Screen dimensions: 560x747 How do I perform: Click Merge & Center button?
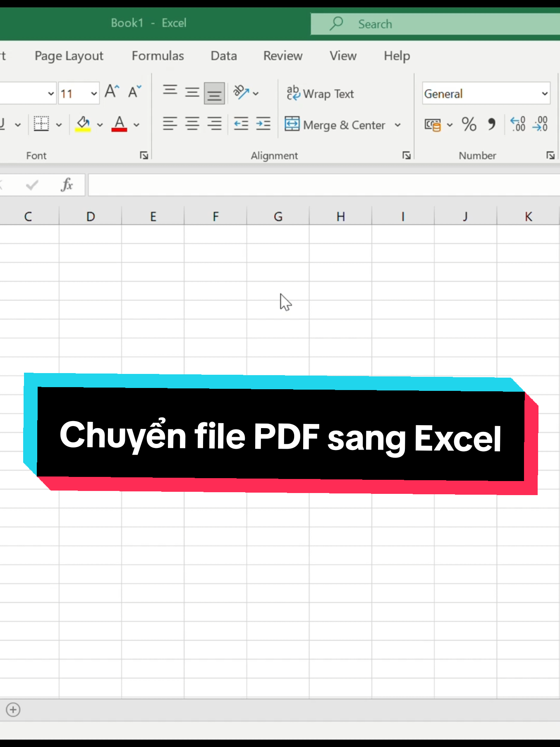(x=335, y=124)
